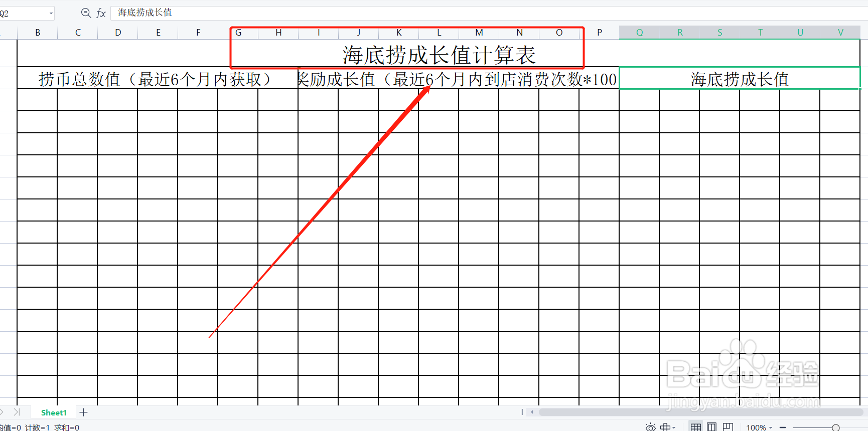Select column K header
Image resolution: width=868 pixels, height=431 pixels.
[x=399, y=33]
